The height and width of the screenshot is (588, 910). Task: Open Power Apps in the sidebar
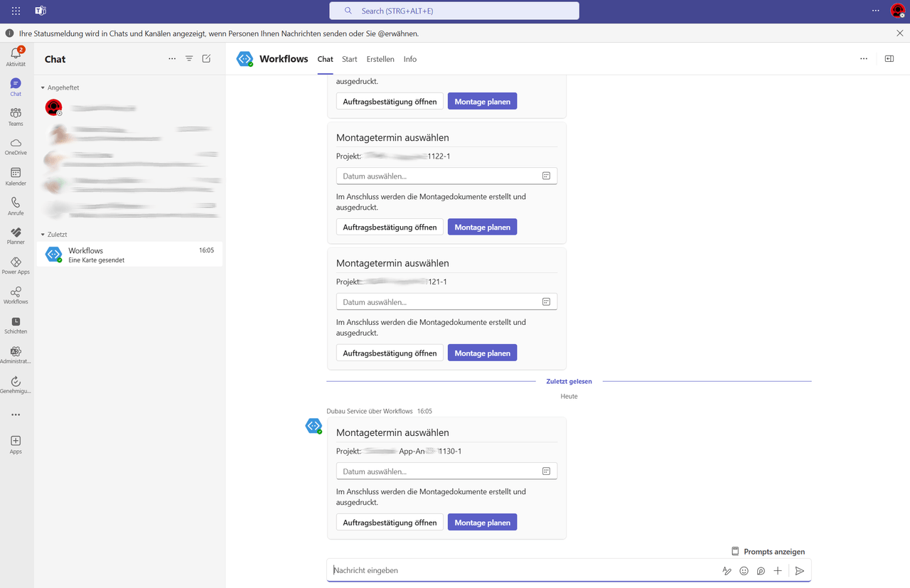(x=16, y=264)
